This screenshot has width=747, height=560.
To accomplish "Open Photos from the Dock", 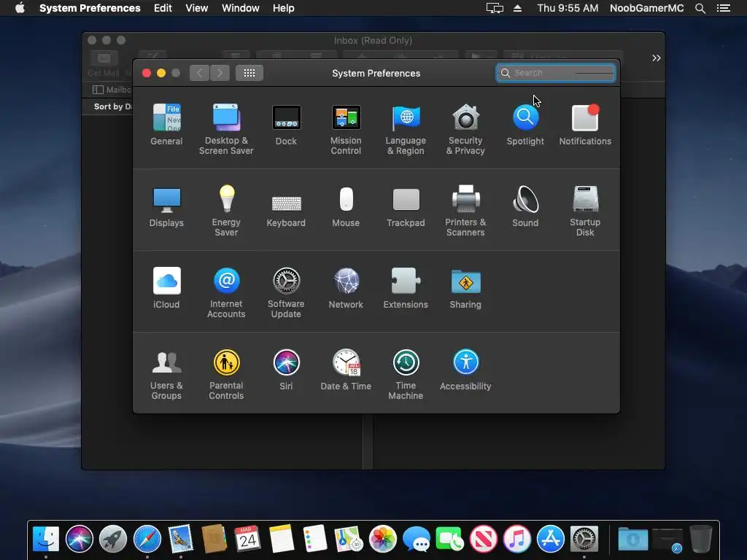I will pyautogui.click(x=382, y=539).
